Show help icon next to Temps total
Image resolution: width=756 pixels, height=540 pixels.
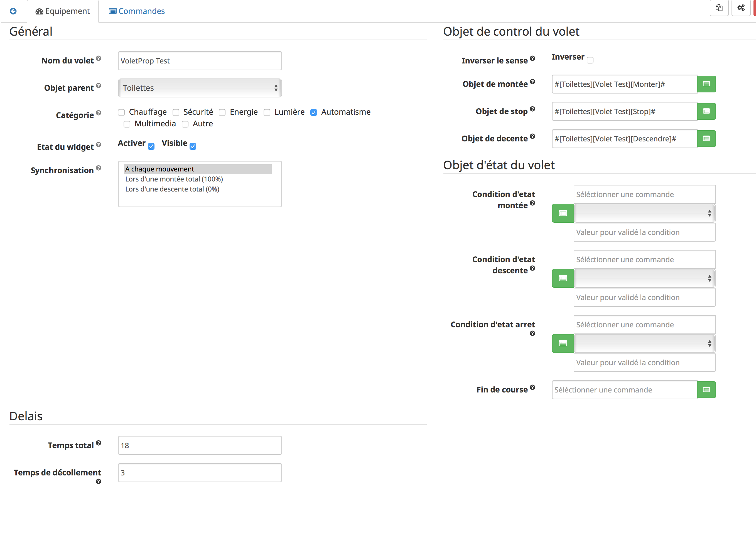[99, 443]
